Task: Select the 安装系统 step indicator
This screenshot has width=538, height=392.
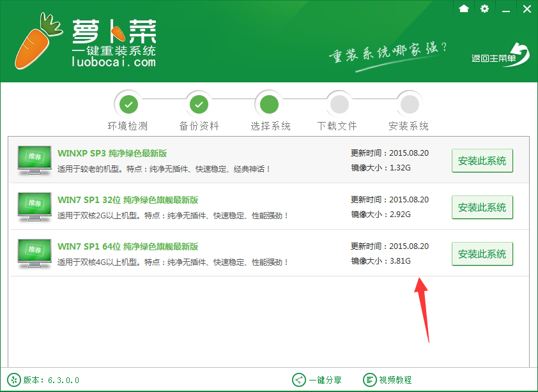Action: [x=408, y=103]
